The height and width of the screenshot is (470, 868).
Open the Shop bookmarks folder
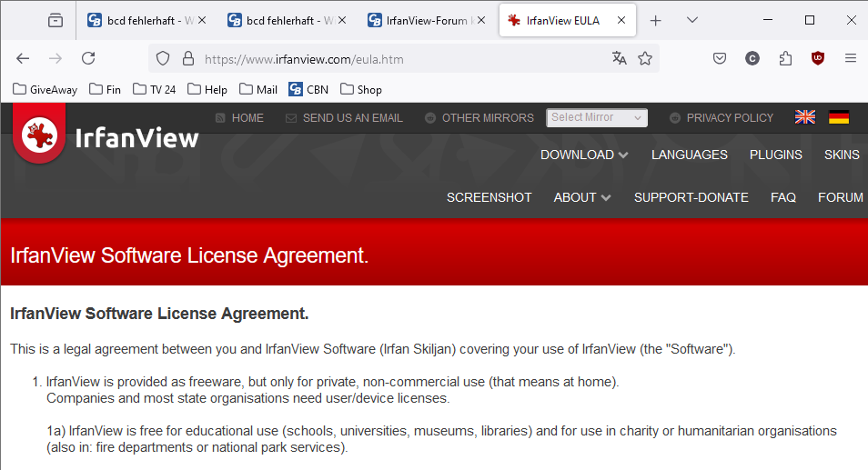click(x=361, y=90)
